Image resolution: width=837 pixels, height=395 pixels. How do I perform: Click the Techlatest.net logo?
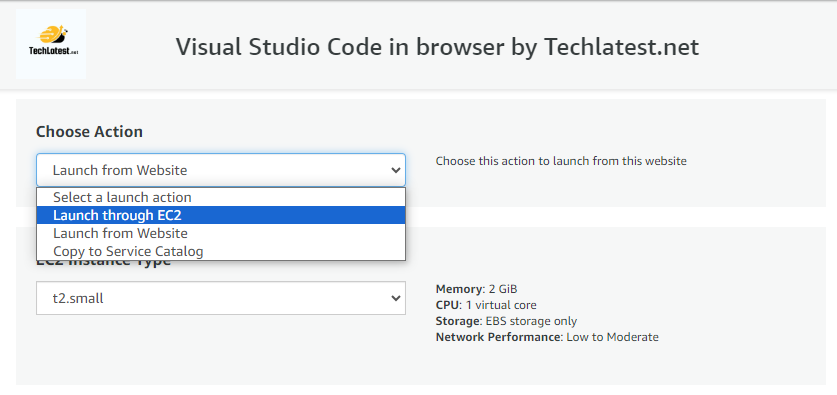pyautogui.click(x=51, y=44)
